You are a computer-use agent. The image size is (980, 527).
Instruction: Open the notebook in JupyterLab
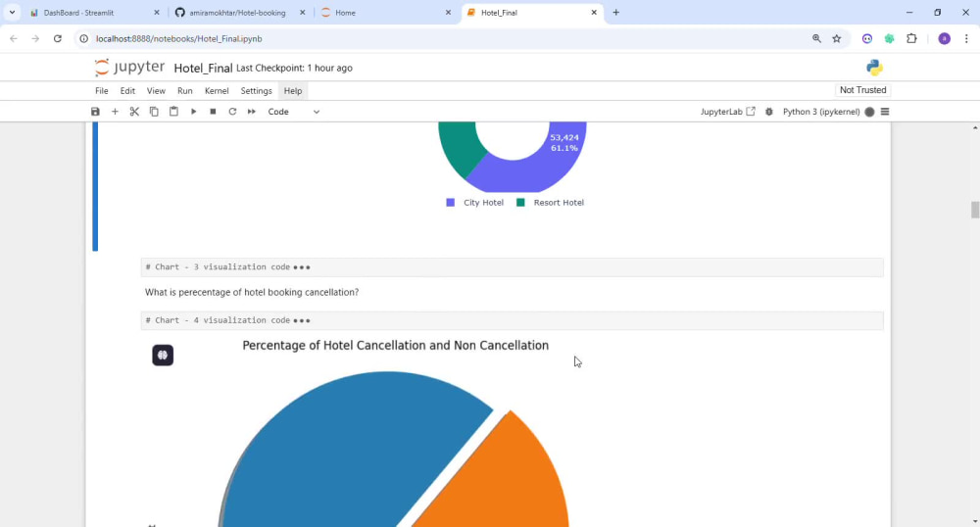pos(728,112)
